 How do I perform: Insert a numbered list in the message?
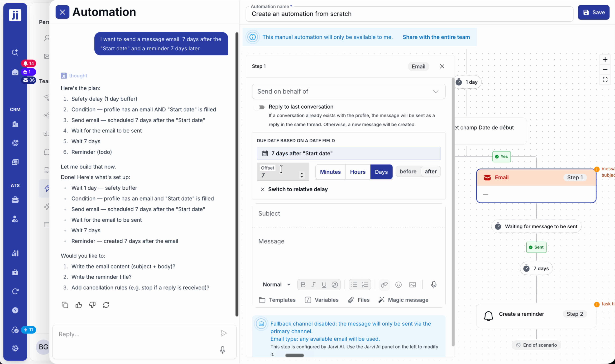(365, 285)
